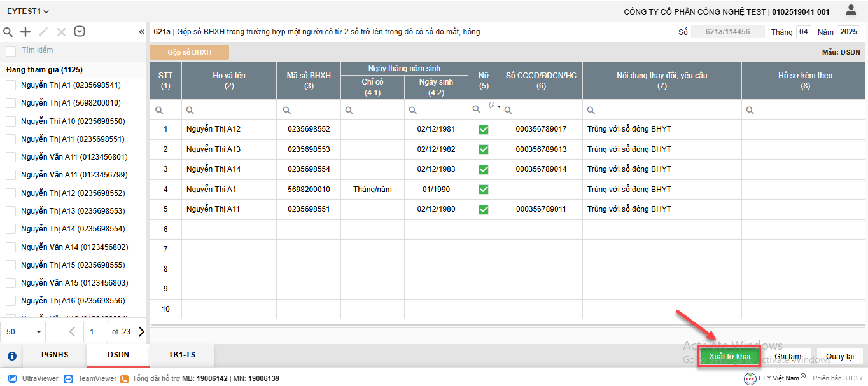Click the info icon at bottom left
This screenshot has width=868, height=386.
coord(11,356)
